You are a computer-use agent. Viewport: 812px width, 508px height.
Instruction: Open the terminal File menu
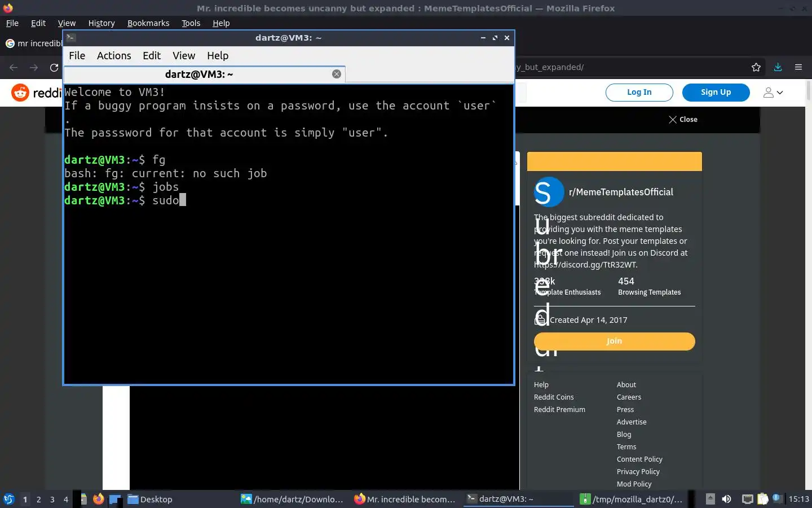(77, 55)
